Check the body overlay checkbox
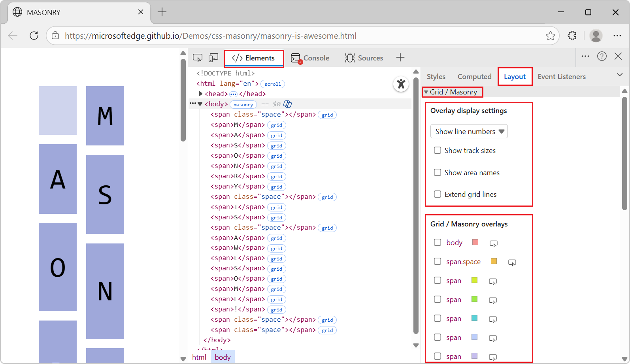The width and height of the screenshot is (630, 364). 438,242
